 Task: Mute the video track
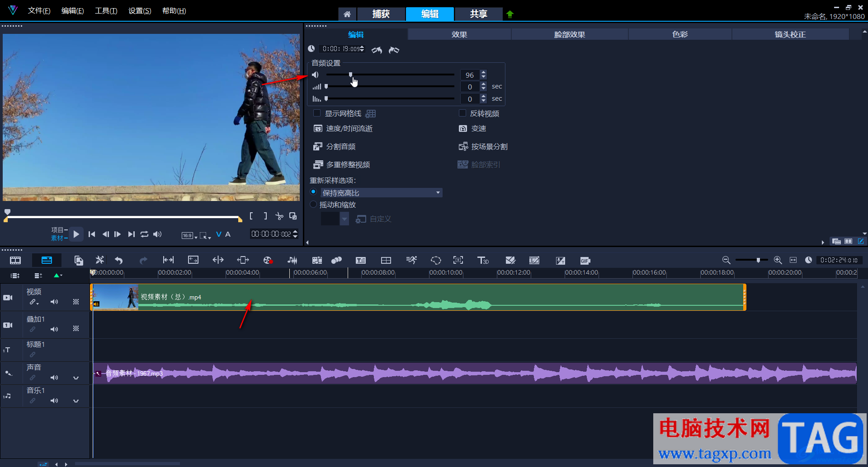pos(54,302)
